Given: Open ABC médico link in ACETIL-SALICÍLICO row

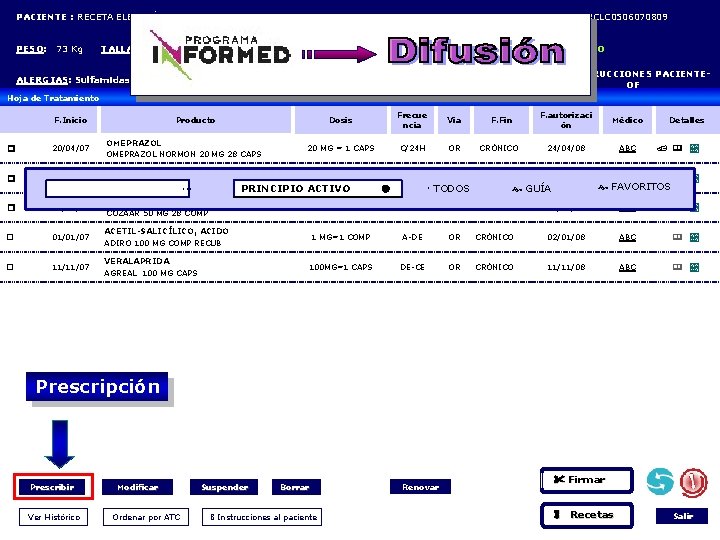Looking at the screenshot, I should (627, 237).
